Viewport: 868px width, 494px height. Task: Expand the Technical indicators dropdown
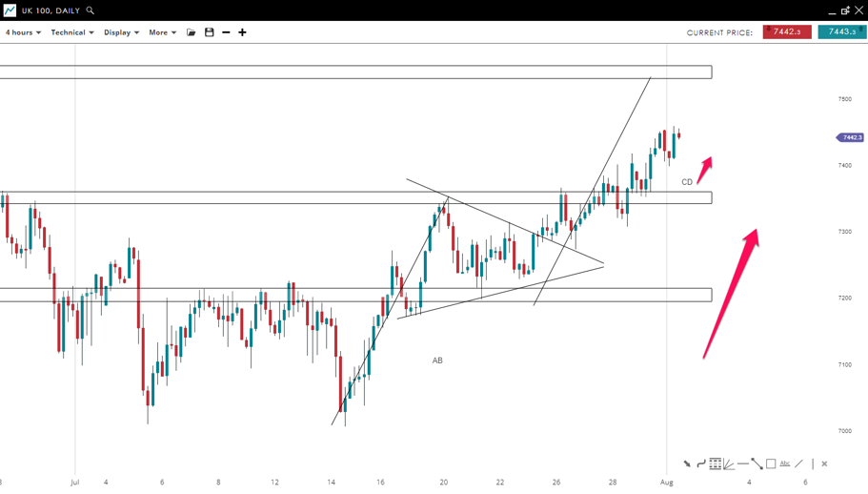[x=71, y=32]
